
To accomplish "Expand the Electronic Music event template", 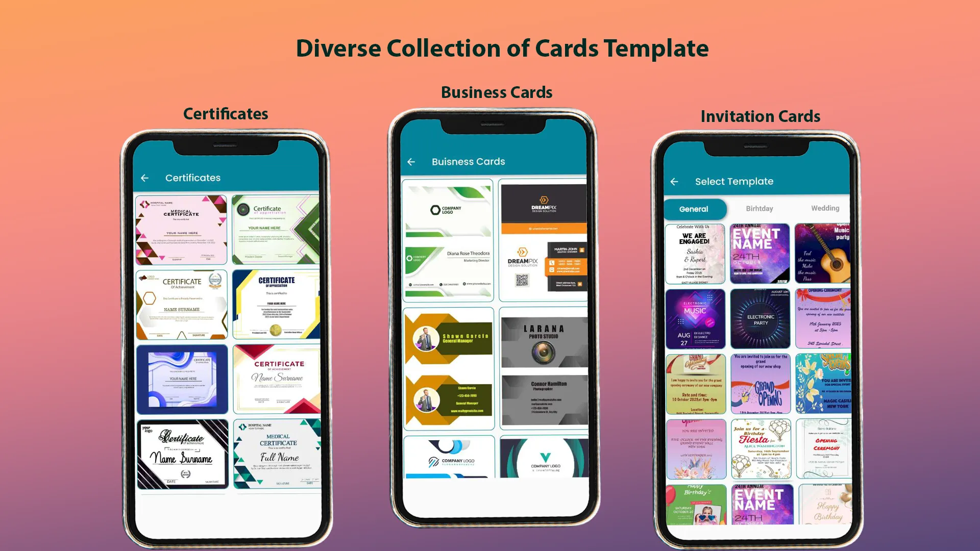I will click(x=695, y=318).
